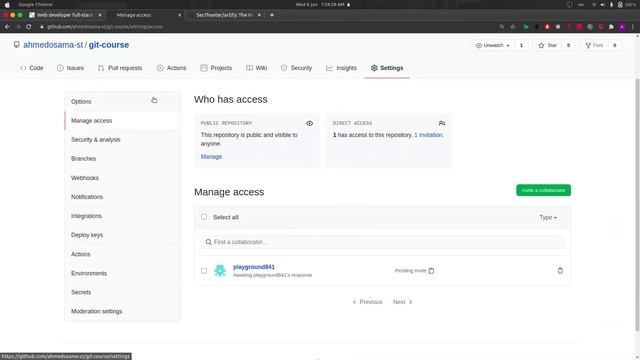
Task: Open the 1 invitation link
Action: click(x=429, y=135)
